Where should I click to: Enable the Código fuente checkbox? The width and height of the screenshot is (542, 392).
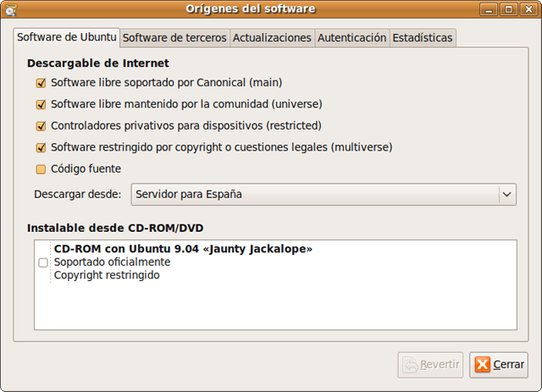(x=41, y=169)
